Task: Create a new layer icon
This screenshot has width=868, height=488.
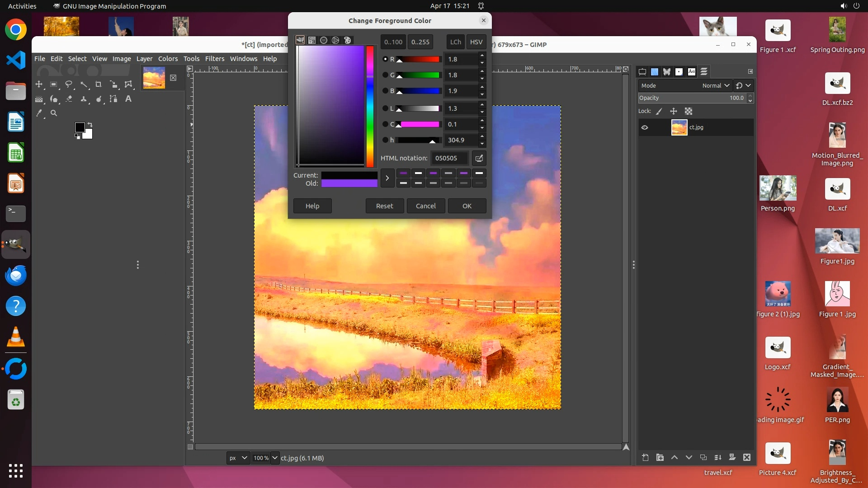Action: (645, 458)
